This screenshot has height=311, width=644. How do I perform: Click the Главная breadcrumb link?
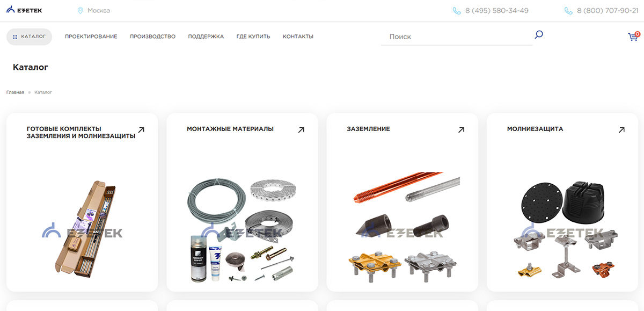point(15,92)
